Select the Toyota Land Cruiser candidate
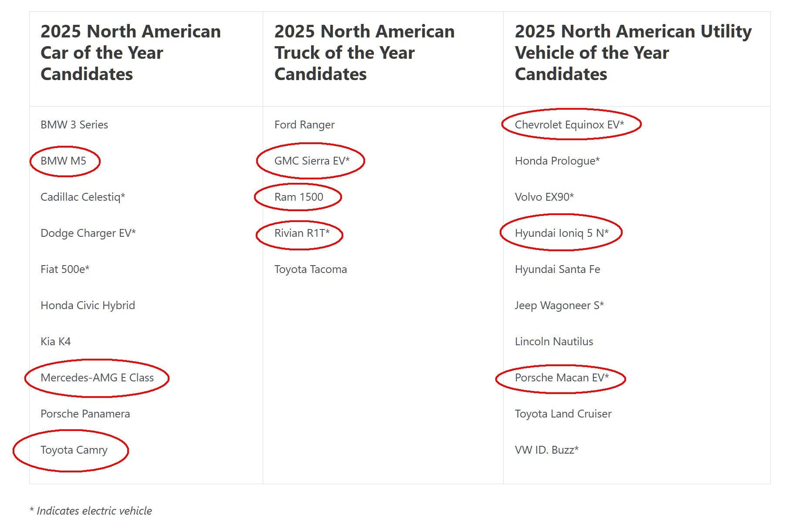Viewport: 796px width, 532px height. (x=563, y=414)
